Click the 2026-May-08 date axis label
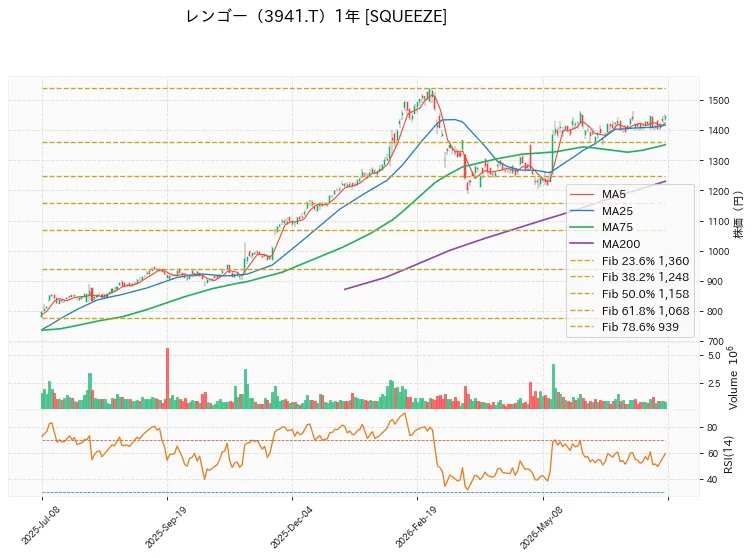Viewport: 752px width, 558px height. tap(541, 528)
